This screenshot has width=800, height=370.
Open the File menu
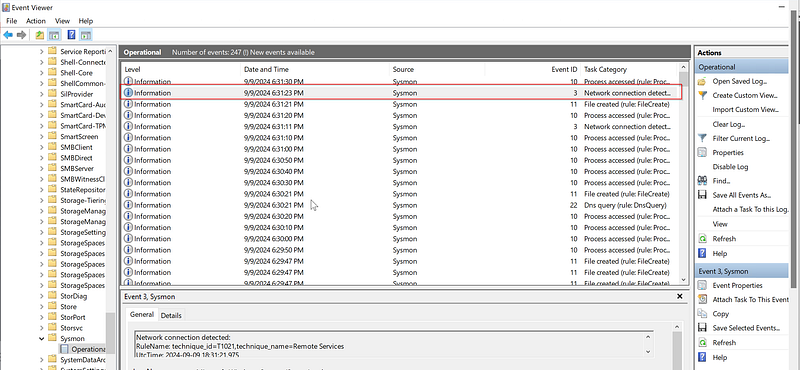click(12, 21)
